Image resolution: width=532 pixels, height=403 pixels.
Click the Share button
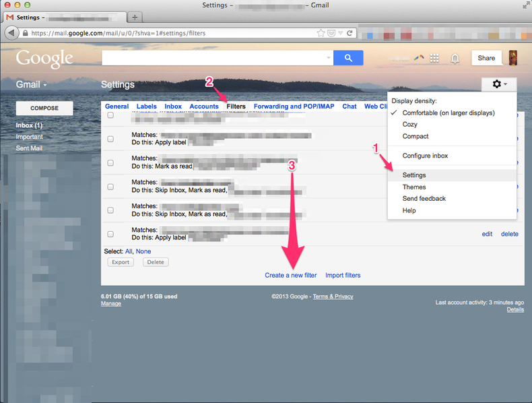coord(486,58)
